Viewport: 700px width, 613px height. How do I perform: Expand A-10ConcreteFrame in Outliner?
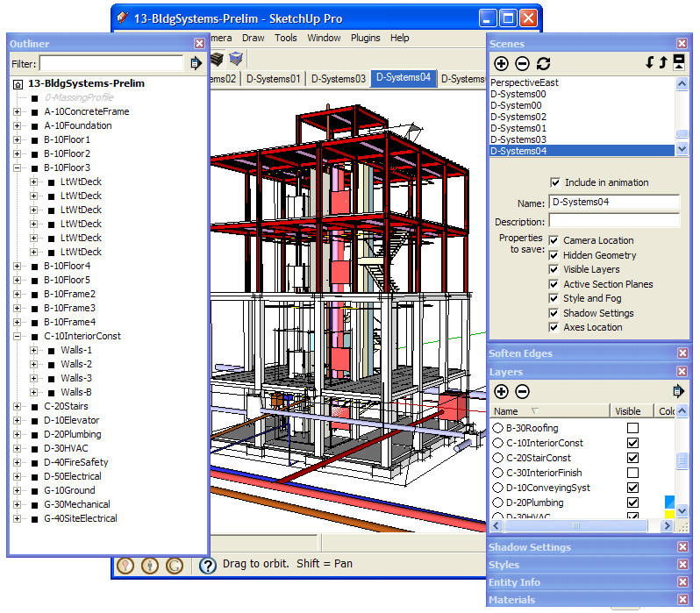17,111
